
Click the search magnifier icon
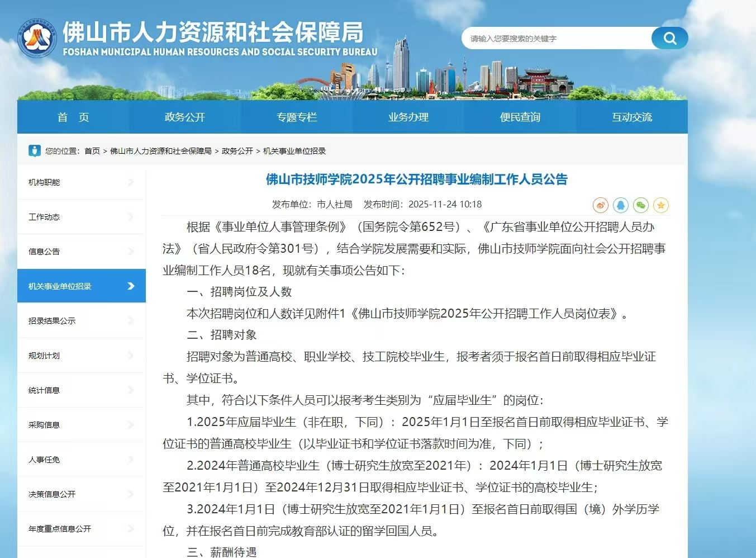pos(669,38)
